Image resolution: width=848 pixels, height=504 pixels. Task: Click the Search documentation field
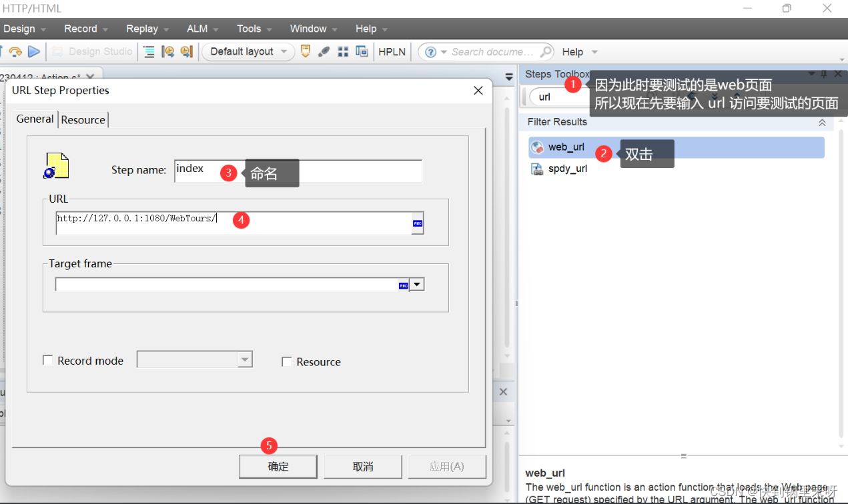point(493,52)
